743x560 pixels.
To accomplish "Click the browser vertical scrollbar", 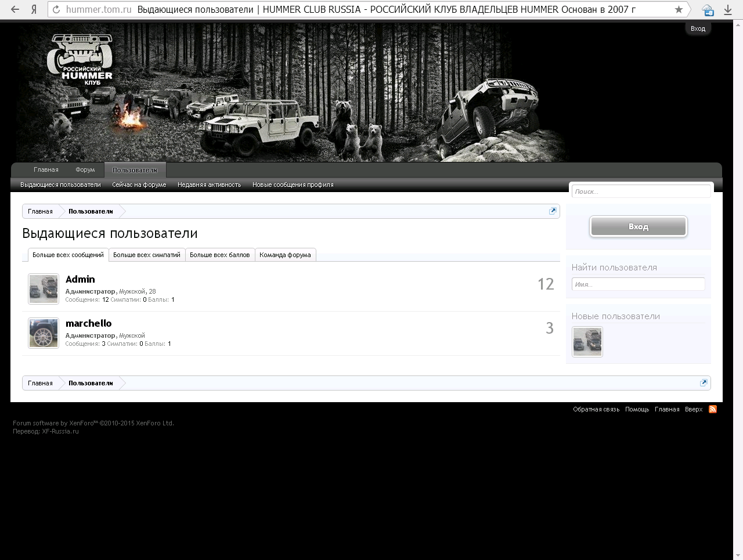I will point(738,290).
